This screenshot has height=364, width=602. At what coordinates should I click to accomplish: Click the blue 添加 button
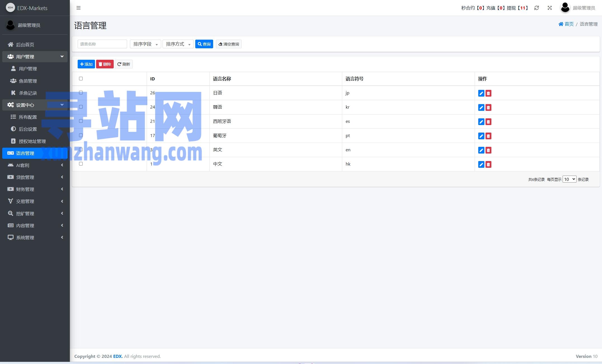[x=86, y=64]
